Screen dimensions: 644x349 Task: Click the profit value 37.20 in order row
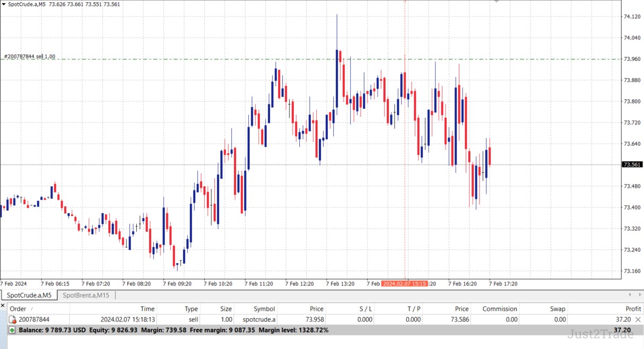[623, 319]
